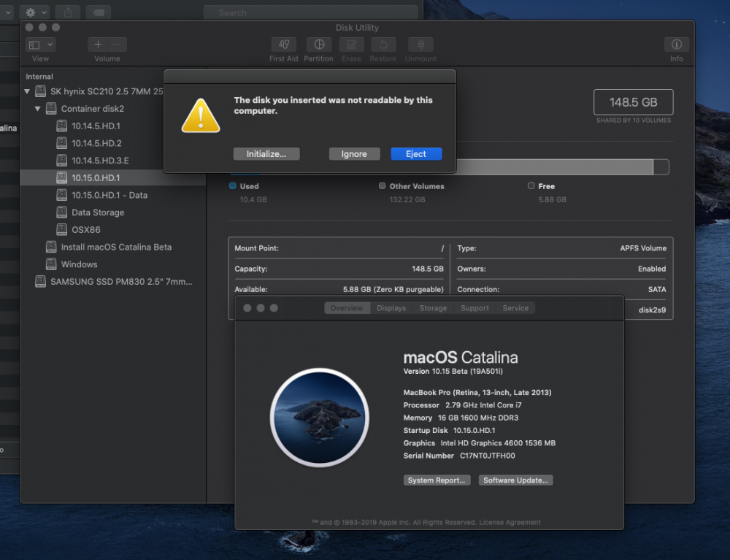Click the Finder tags icon

pyautogui.click(x=99, y=12)
